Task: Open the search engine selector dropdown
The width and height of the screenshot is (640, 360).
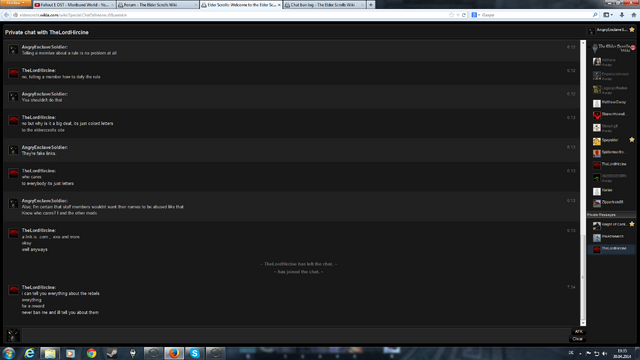Action: (476, 15)
